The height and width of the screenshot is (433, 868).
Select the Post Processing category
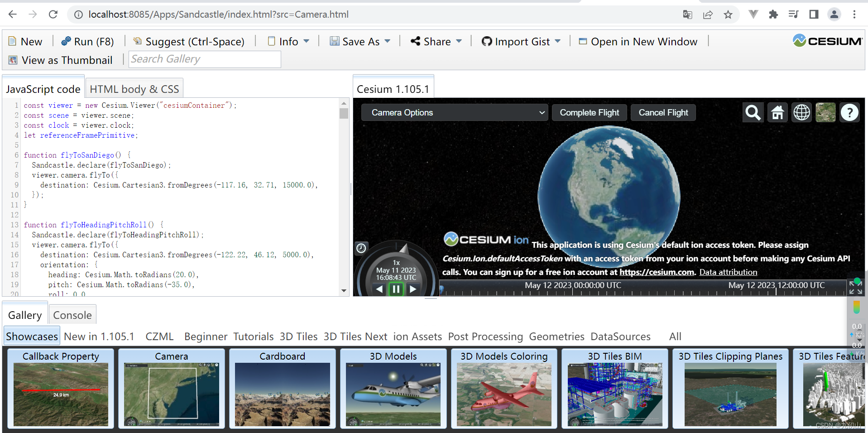click(x=485, y=337)
